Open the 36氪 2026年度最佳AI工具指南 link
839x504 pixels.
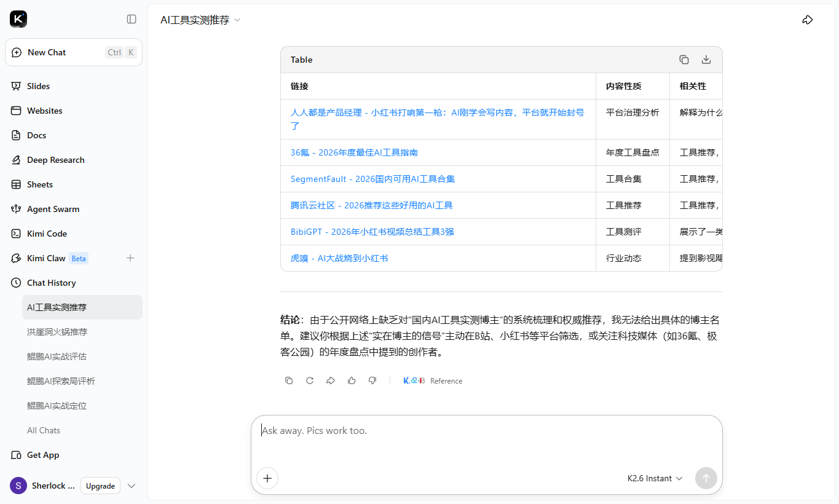[x=354, y=152]
